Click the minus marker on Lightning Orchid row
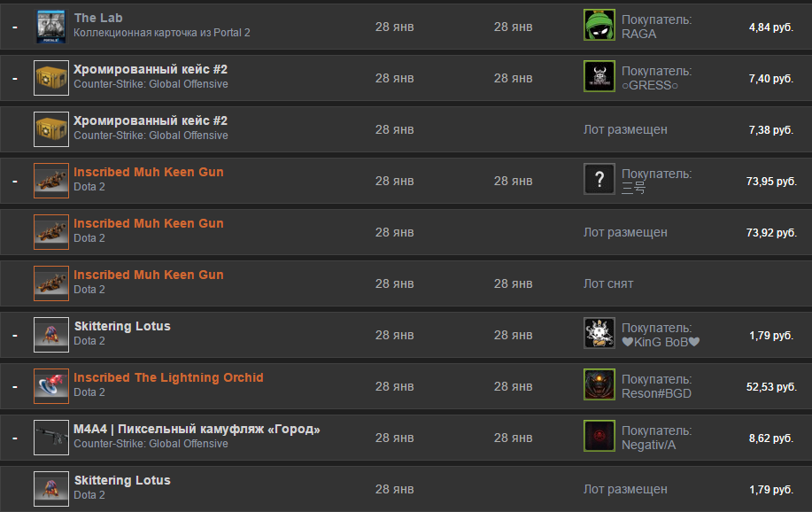 pos(15,386)
